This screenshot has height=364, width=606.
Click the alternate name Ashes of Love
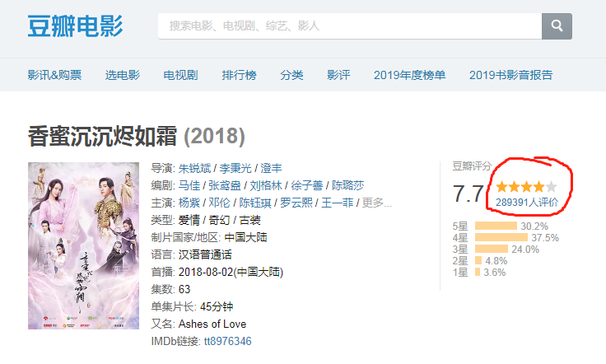(x=212, y=324)
